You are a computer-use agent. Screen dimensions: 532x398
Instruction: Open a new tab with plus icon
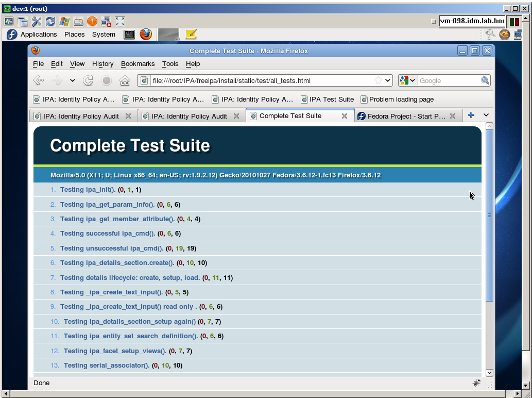(471, 115)
